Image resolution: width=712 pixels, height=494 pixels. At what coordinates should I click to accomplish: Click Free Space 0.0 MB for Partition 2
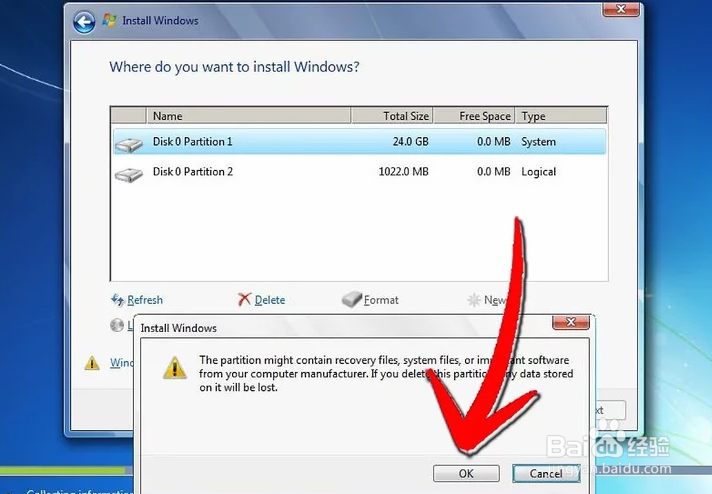494,172
